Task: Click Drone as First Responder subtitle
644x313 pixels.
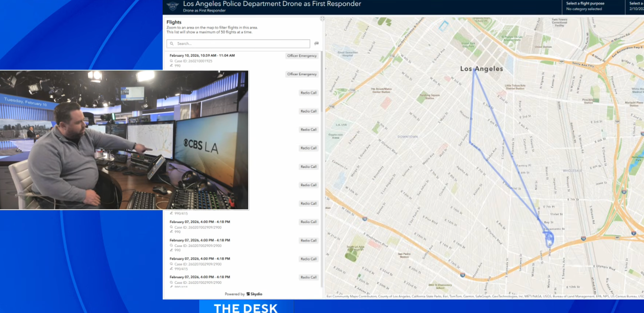Action: [204, 11]
